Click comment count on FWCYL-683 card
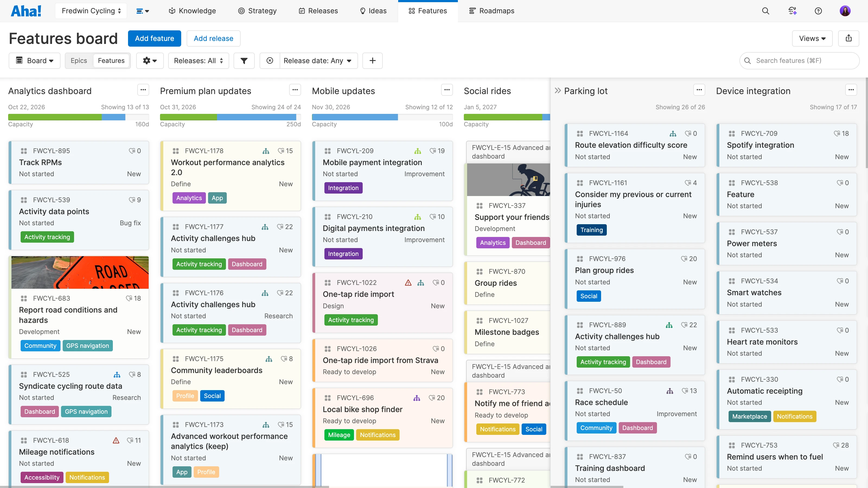 click(x=133, y=298)
